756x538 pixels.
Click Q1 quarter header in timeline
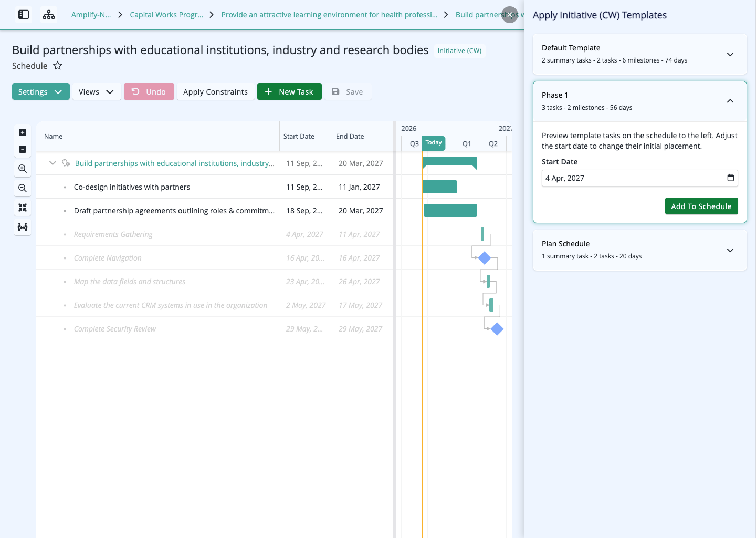point(467,143)
